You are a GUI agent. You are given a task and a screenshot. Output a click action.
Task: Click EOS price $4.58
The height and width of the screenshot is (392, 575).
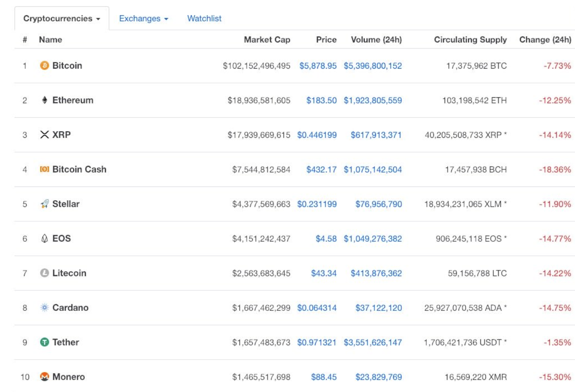326,239
